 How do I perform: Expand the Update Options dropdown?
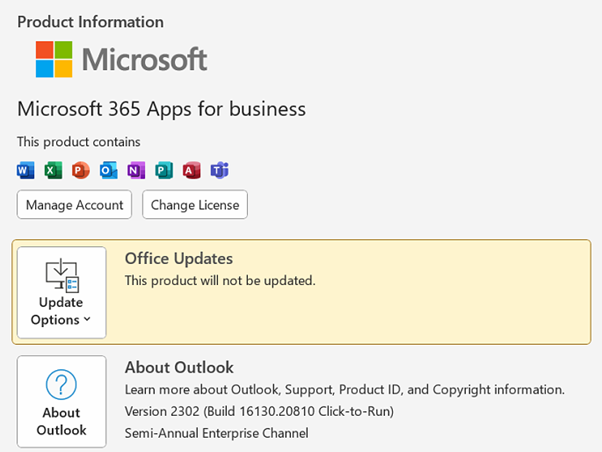(61, 293)
